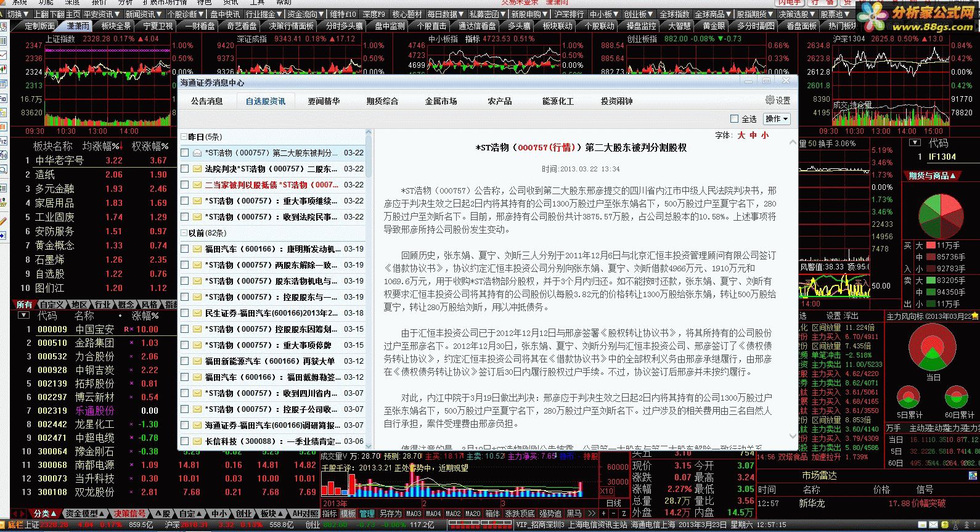980x532 pixels.
Task: Tick checkbox for 海通证券-福田汽车 调研简报 row
Action: click(185, 425)
